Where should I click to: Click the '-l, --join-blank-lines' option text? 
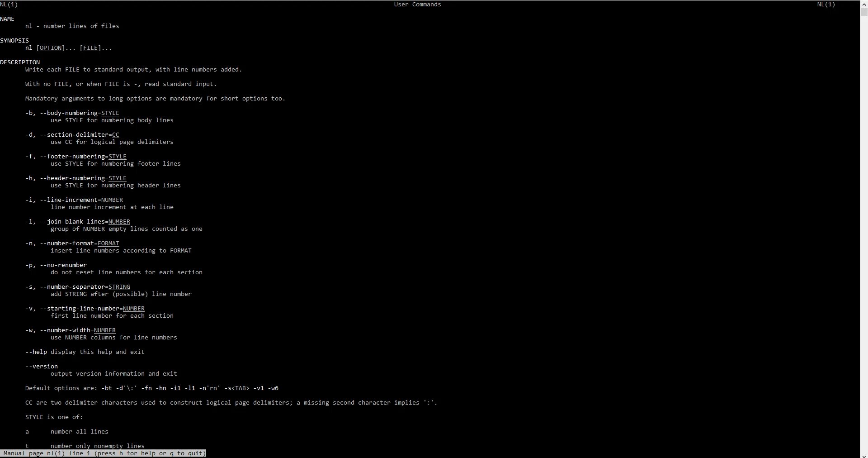click(65, 221)
